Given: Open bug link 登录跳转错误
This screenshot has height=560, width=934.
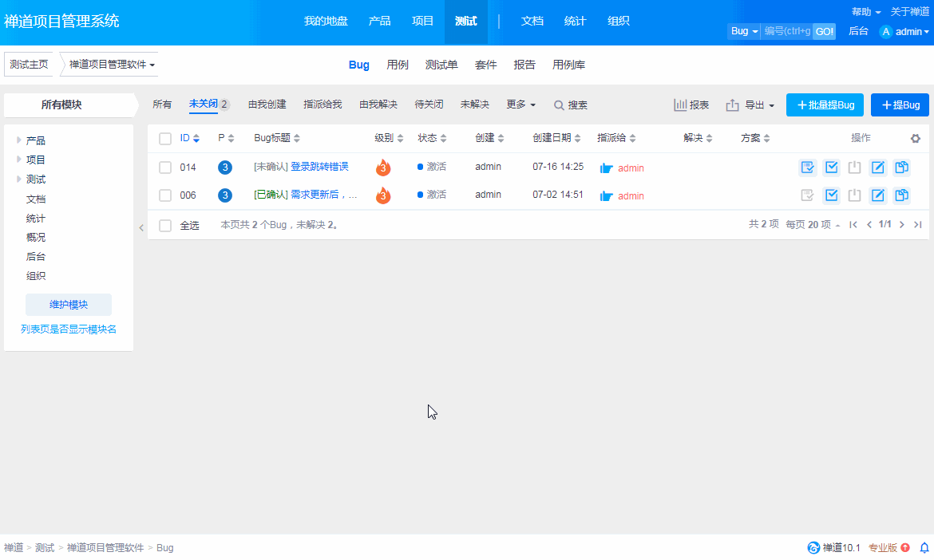Looking at the screenshot, I should [319, 168].
